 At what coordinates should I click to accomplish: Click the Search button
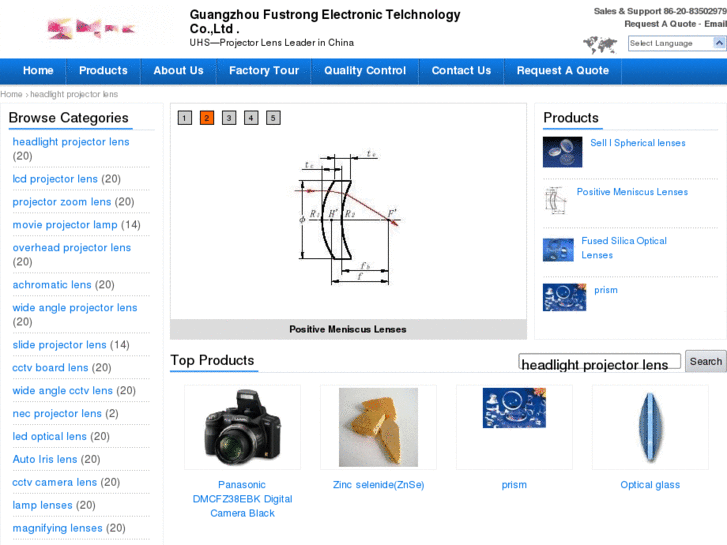click(x=705, y=361)
